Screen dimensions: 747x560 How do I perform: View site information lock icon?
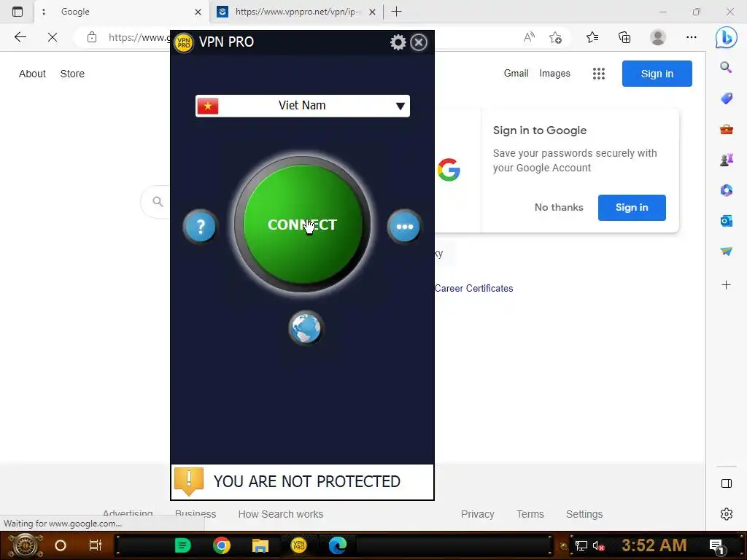point(92,37)
